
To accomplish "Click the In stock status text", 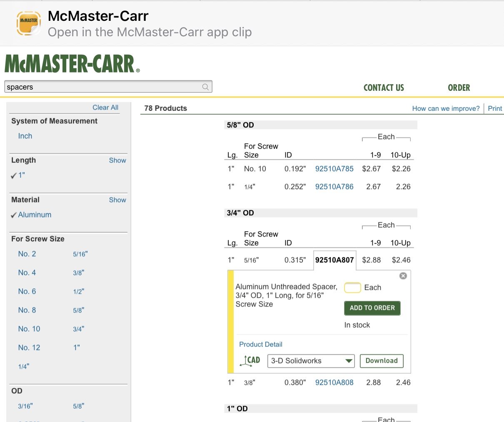I will tap(357, 325).
